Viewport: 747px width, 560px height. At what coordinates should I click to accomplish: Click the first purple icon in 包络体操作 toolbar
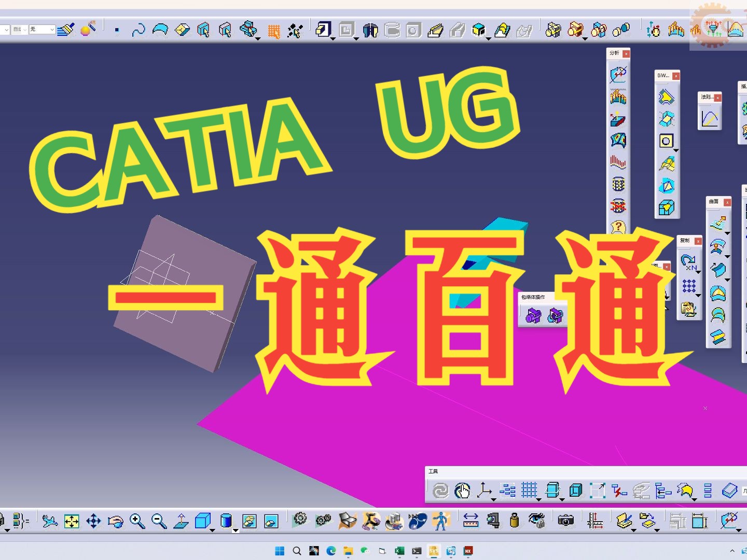pos(533,315)
